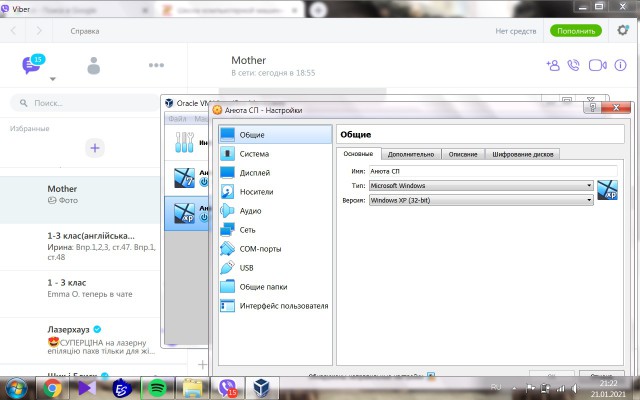The image size is (640, 400).
Task: Open the Система settings category
Action: pos(276,154)
